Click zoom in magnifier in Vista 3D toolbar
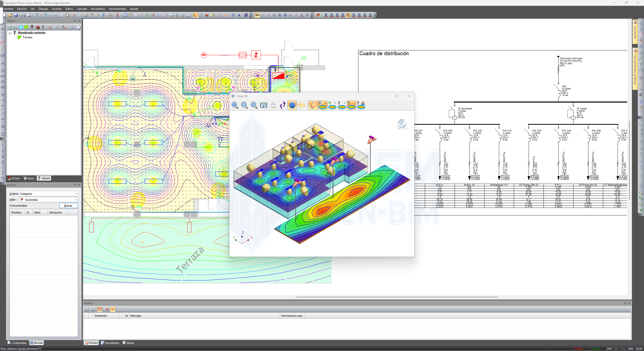644x351 pixels. coord(244,105)
